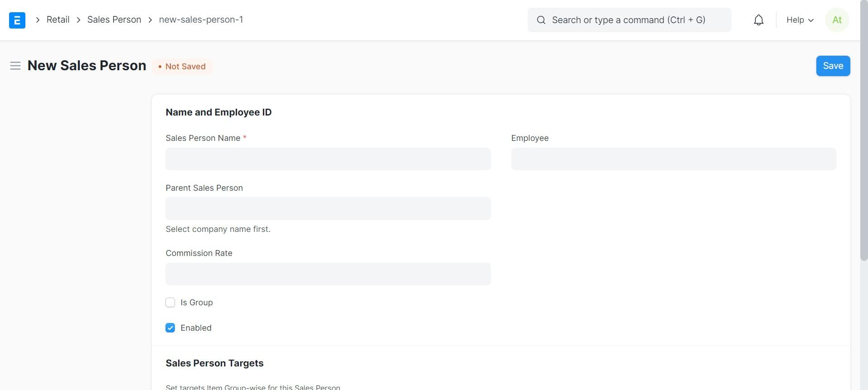Click the 'Select company name first.' hint
Viewport: 868px width, 390px height.
coord(218,229)
